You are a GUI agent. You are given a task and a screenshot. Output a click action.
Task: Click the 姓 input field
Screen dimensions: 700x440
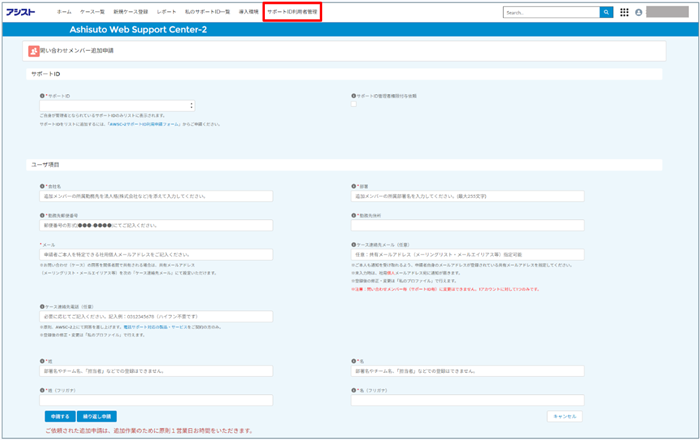point(156,371)
